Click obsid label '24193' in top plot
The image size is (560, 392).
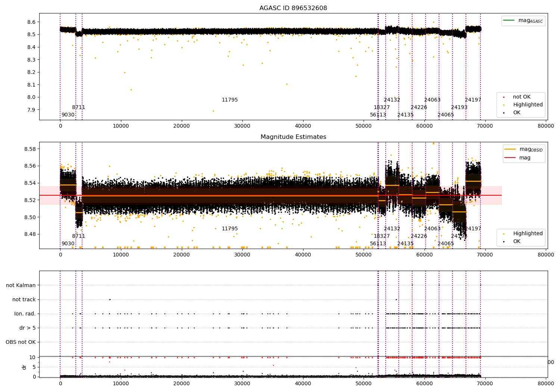point(459,108)
